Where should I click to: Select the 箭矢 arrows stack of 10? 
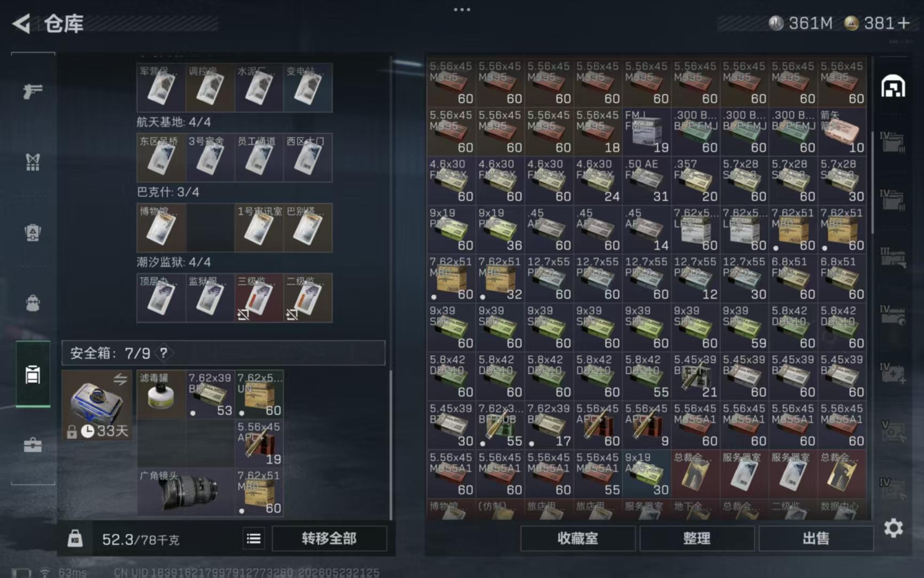[x=842, y=132]
